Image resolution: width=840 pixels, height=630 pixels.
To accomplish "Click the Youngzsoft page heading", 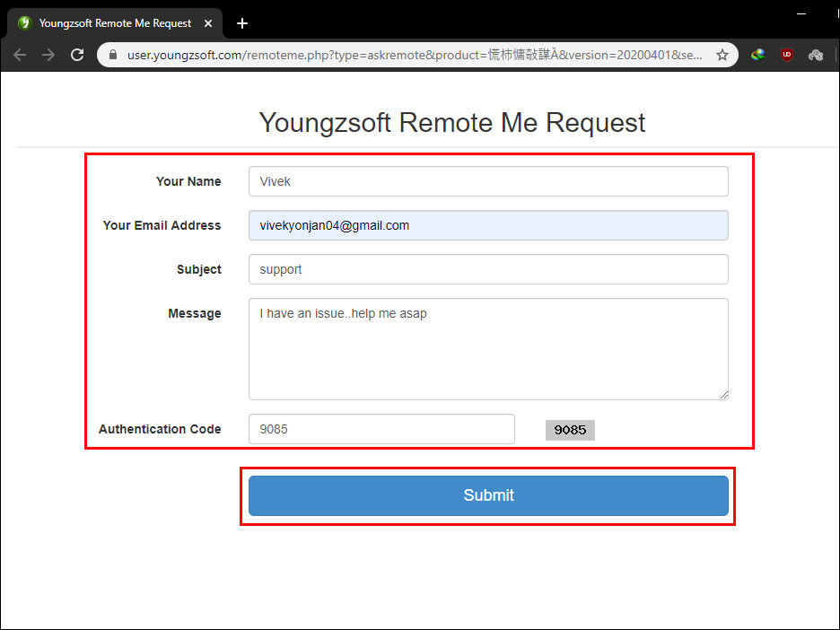I will pos(451,122).
